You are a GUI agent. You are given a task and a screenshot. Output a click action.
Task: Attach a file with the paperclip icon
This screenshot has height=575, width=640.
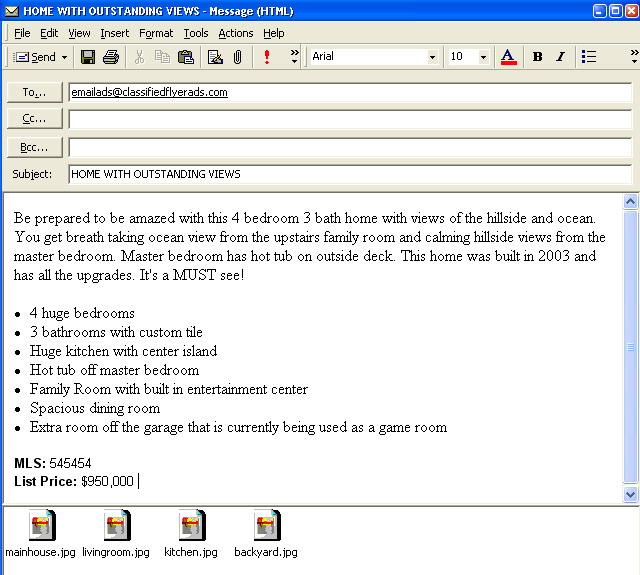(238, 57)
